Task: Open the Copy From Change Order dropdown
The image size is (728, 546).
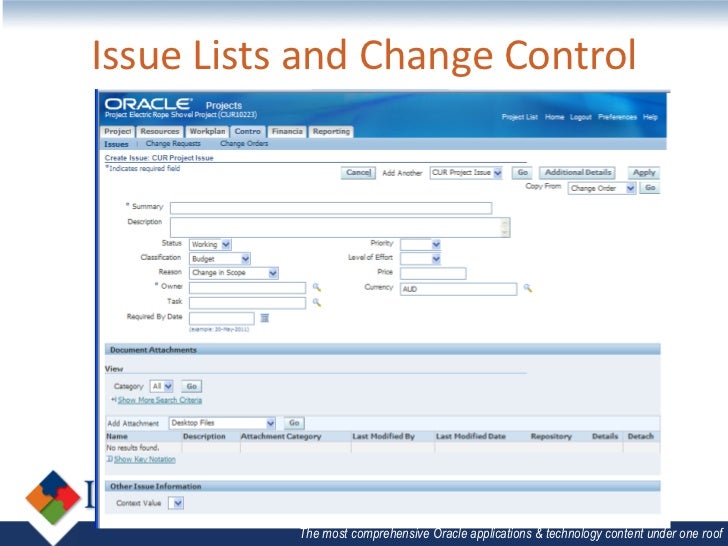Action: pos(601,188)
